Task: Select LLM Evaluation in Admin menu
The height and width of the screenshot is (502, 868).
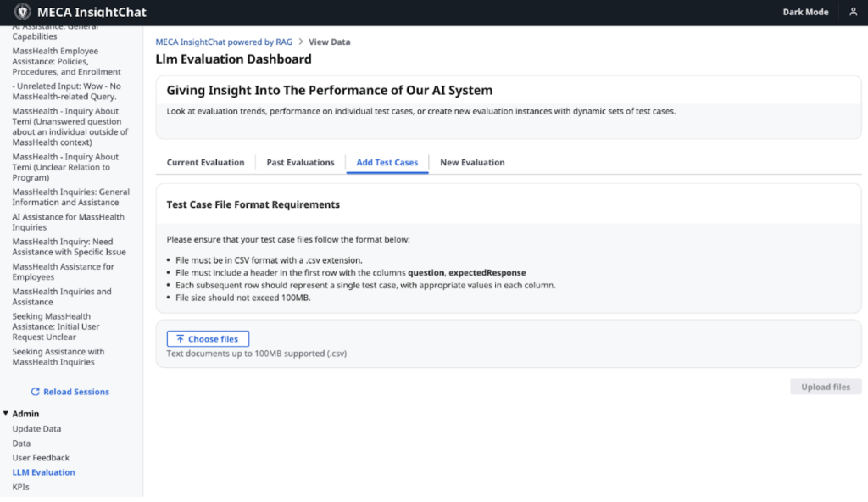Action: click(44, 472)
